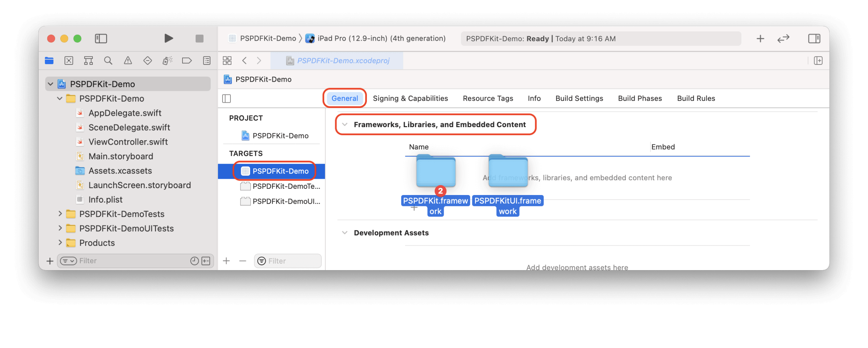Screen dimensions: 868x348
Task: Toggle the left sidebar visibility
Action: tap(101, 39)
